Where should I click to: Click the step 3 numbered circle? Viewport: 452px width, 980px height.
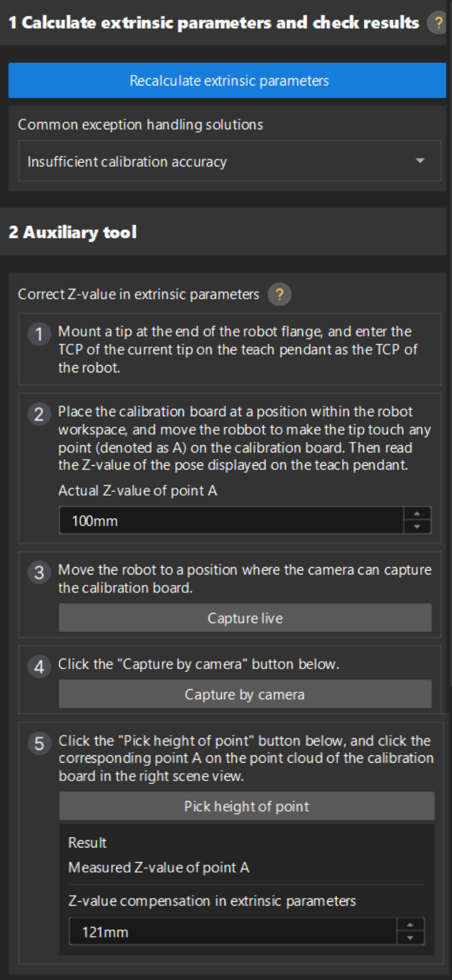(38, 572)
